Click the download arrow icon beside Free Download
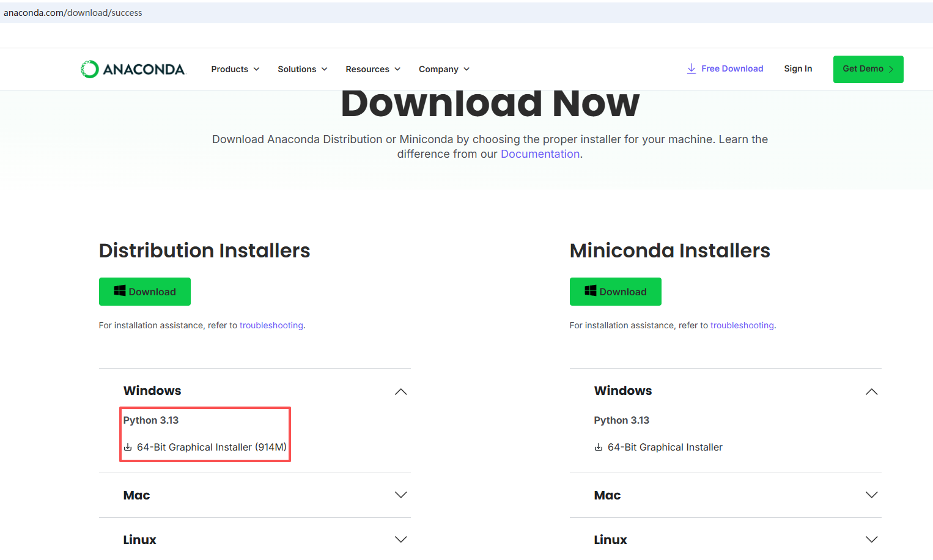The height and width of the screenshot is (560, 933). 691,68
